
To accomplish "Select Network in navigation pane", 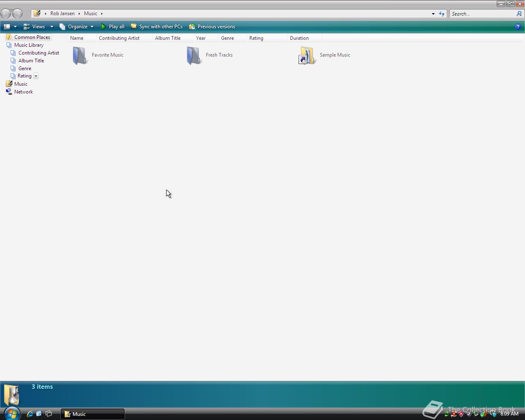I will 19,92.
